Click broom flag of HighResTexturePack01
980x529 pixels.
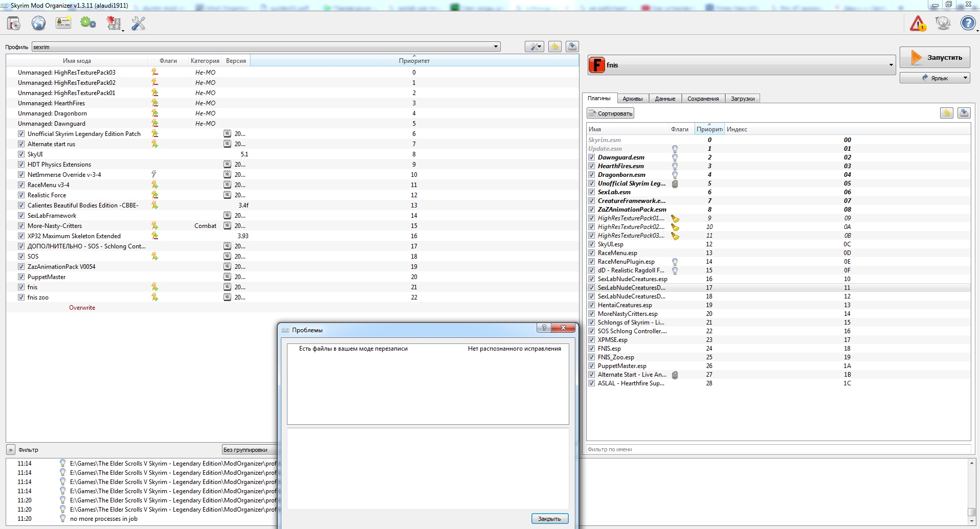coord(675,218)
